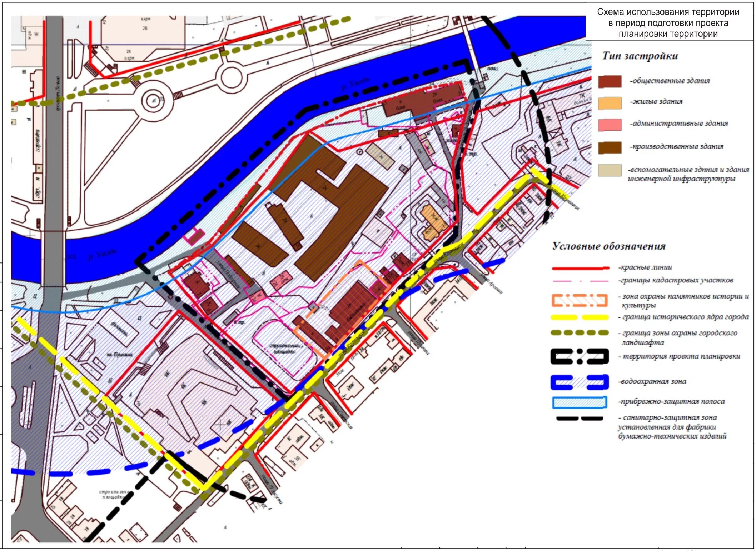The width and height of the screenshot is (756, 551).
Task: Click the title 'Схема использования территории'
Action: click(x=668, y=12)
